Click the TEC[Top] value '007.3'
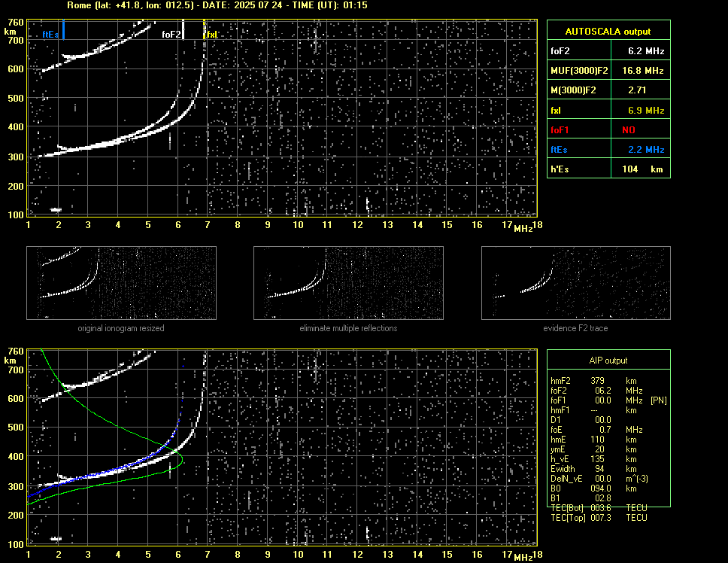The width and height of the screenshot is (728, 563). pos(601,518)
